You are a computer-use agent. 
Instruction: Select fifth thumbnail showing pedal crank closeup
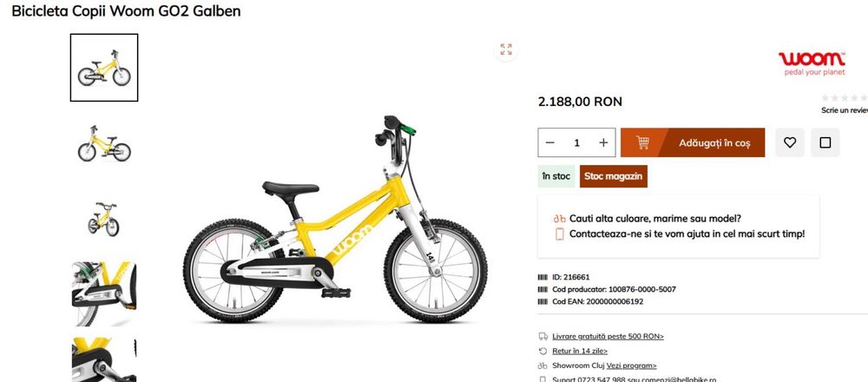[104, 359]
